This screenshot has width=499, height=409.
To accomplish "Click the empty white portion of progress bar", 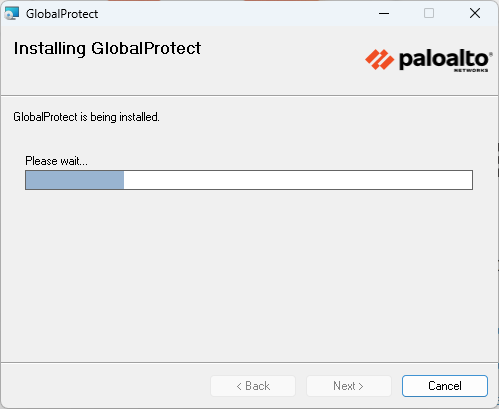I will [x=298, y=180].
